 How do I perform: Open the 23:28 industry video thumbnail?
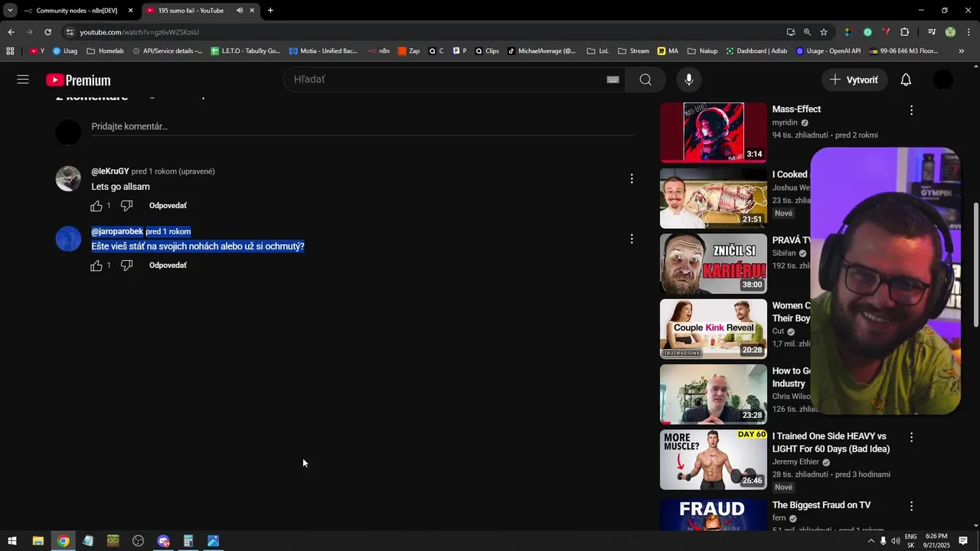coord(713,394)
